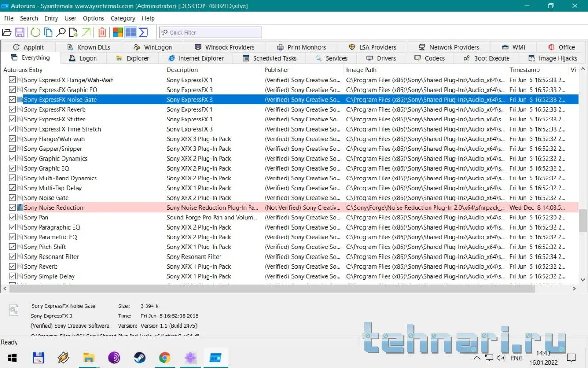Click the Copy pages toolbar icon

tap(48, 32)
